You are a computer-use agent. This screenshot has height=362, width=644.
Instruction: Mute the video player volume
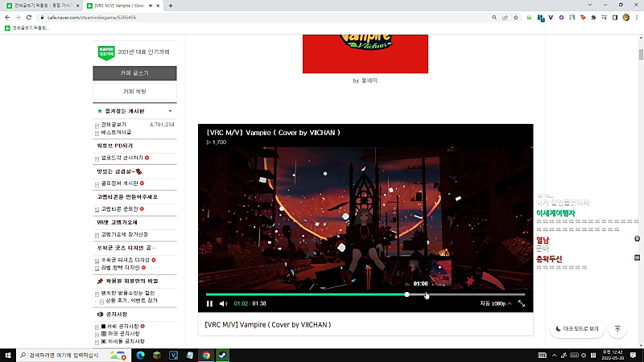224,304
